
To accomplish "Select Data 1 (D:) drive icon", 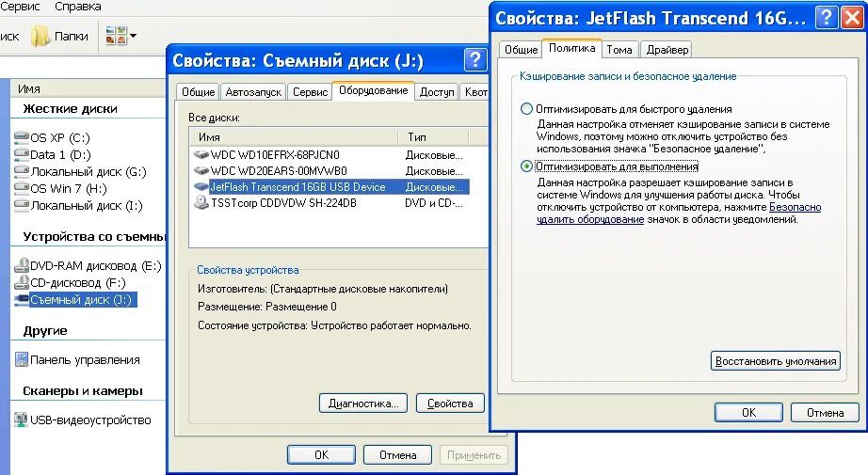I will [21, 153].
